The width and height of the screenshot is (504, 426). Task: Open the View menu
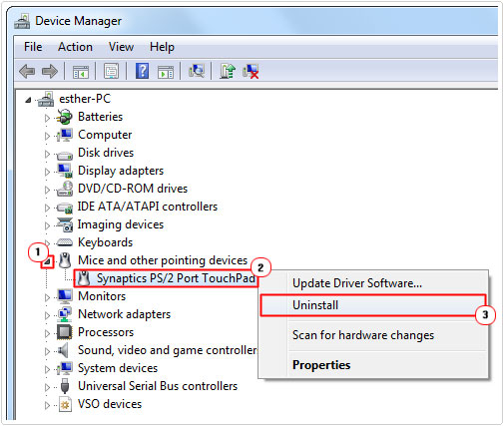click(121, 47)
